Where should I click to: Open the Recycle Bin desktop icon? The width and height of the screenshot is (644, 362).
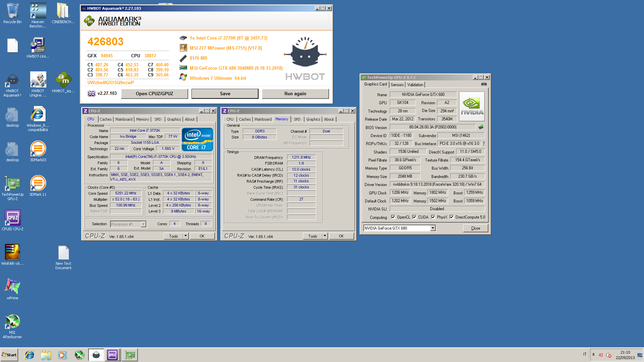tap(12, 13)
